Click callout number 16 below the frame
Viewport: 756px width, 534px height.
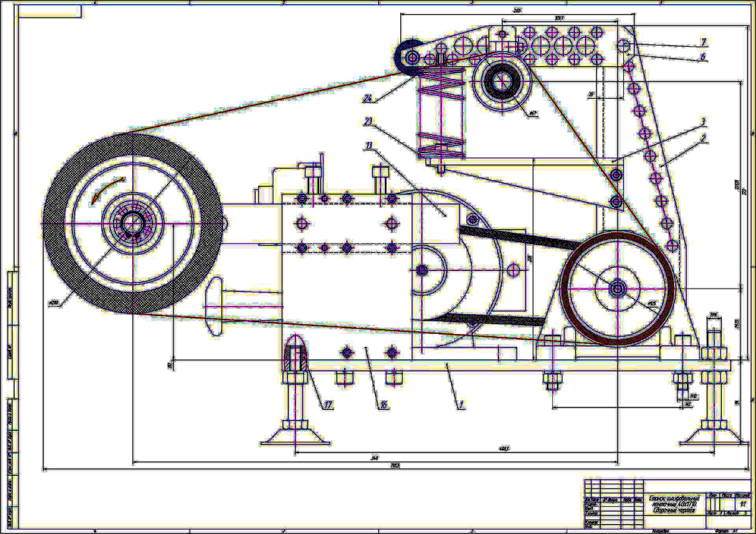383,405
